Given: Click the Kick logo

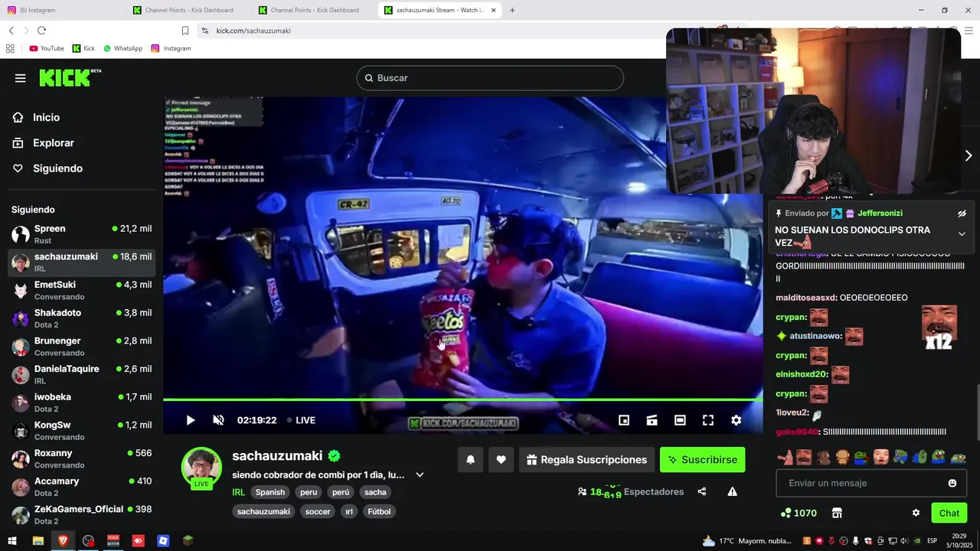Looking at the screenshot, I should [70, 77].
